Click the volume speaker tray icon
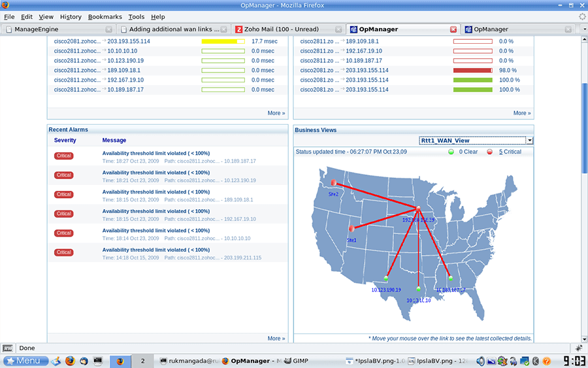Viewport: 588px width, 368px height. [x=480, y=361]
